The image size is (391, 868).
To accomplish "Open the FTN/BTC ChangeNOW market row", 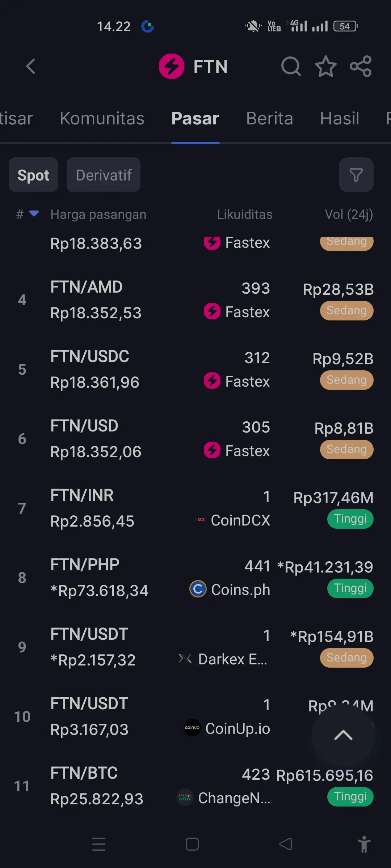I will click(x=195, y=786).
